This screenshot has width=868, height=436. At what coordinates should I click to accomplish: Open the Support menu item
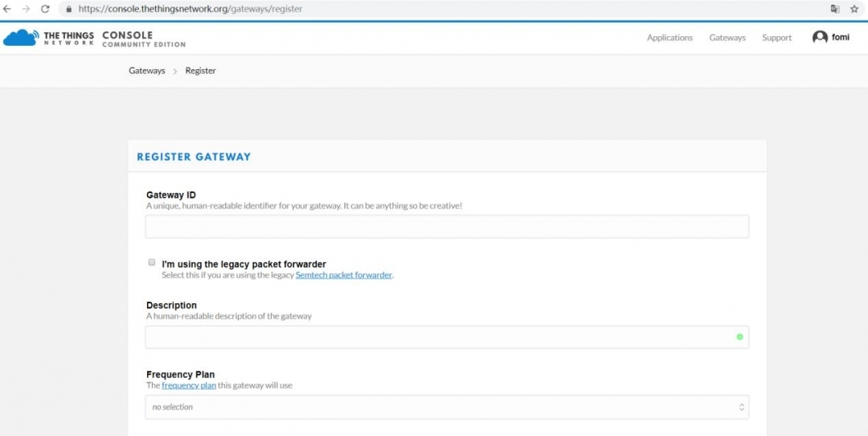(776, 38)
